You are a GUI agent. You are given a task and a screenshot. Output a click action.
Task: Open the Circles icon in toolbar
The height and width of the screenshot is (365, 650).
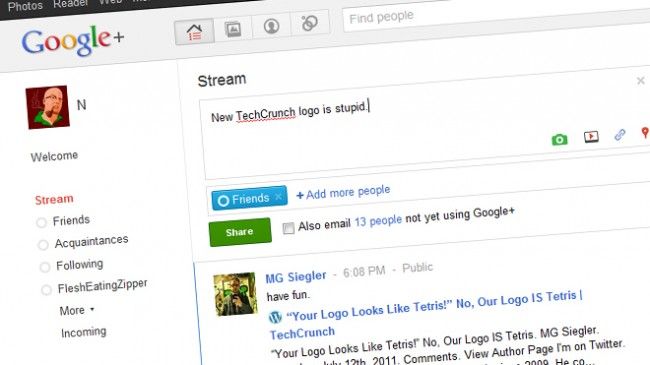[x=310, y=23]
